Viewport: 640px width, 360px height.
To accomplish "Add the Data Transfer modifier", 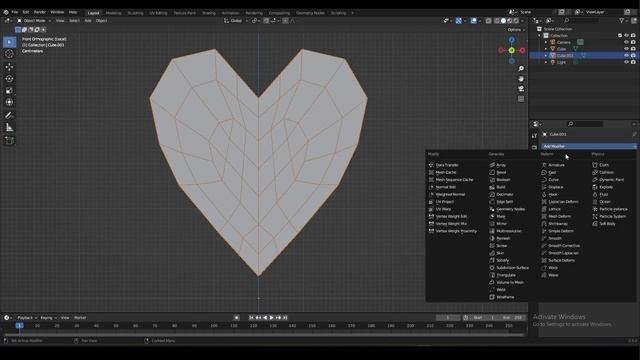I will click(447, 165).
